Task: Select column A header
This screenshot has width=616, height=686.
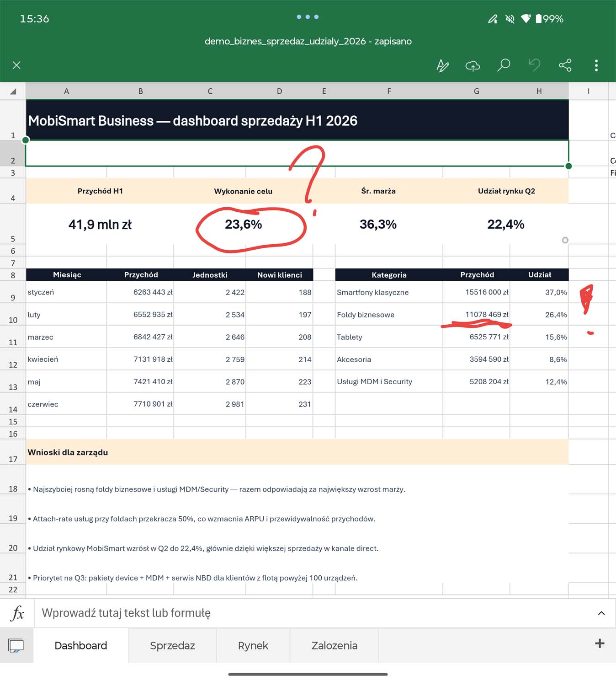Action: pyautogui.click(x=66, y=91)
